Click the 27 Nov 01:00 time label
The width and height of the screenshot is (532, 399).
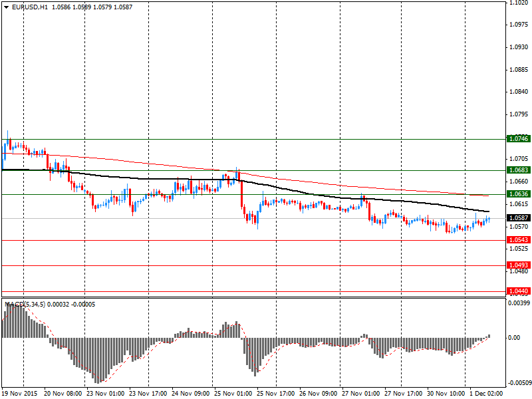pos(361,394)
